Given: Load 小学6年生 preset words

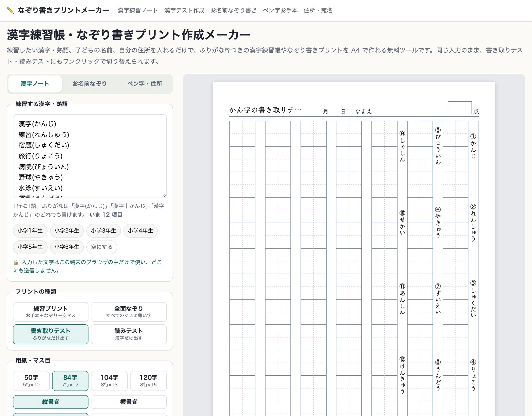Looking at the screenshot, I should click(67, 247).
